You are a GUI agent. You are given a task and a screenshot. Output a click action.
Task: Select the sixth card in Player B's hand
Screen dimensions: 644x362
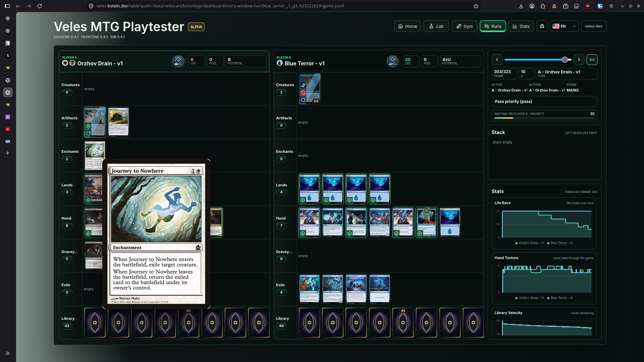point(427,222)
